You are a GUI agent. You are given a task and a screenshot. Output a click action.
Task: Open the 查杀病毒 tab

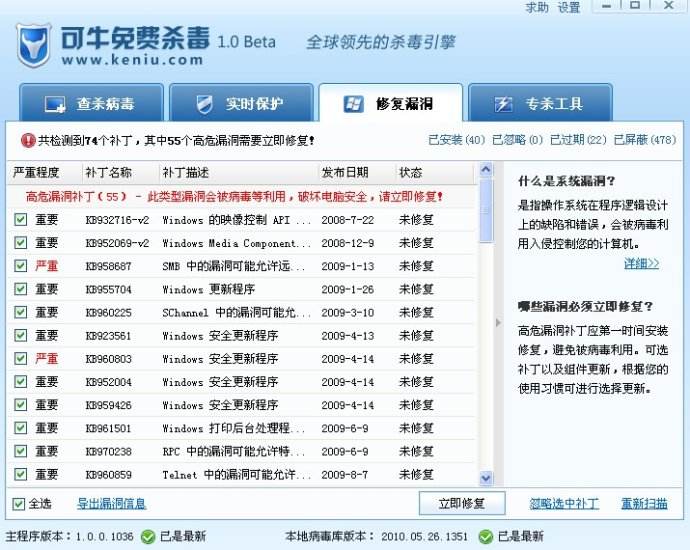(x=92, y=103)
